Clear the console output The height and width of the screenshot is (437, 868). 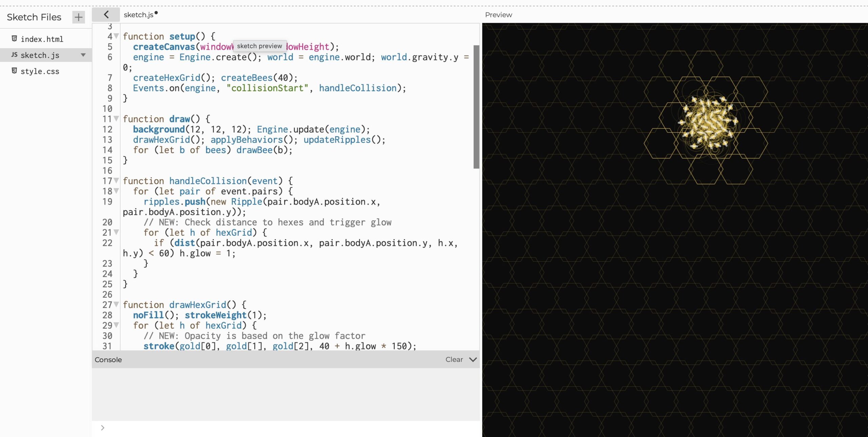point(454,359)
